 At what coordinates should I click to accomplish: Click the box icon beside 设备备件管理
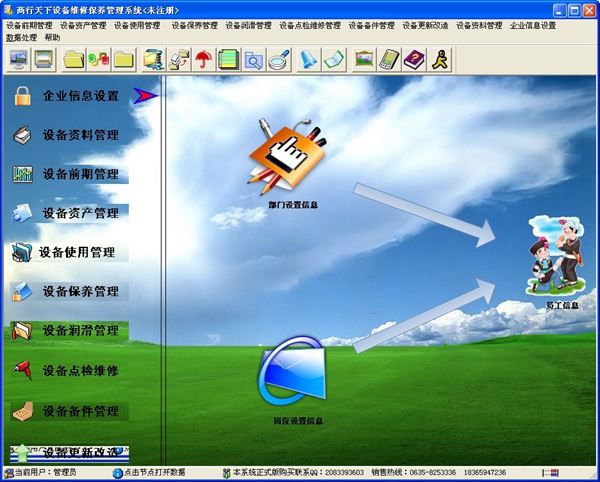23,411
